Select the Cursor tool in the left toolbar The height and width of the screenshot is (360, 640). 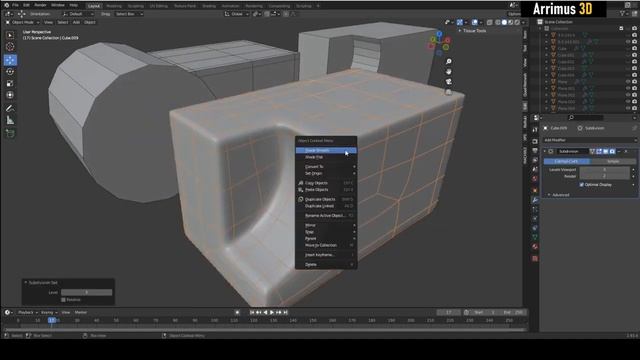[10, 47]
